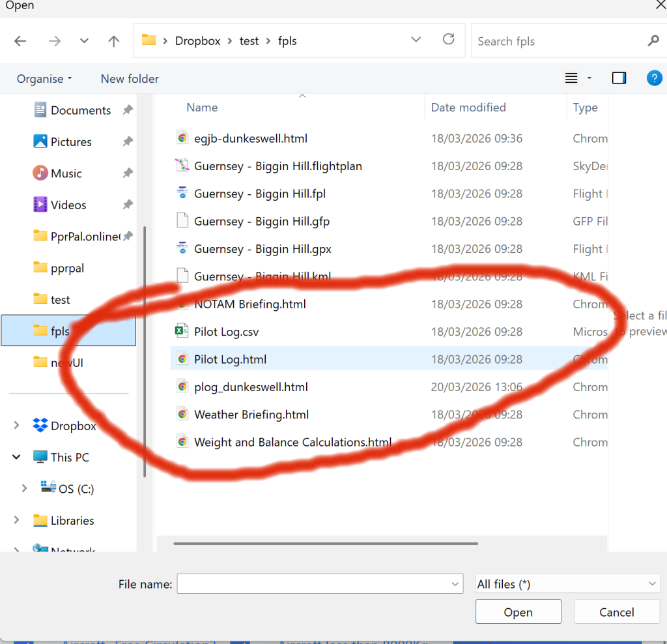Expand the Dropbox tree node
Image resolution: width=667 pixels, height=644 pixels.
(16, 426)
